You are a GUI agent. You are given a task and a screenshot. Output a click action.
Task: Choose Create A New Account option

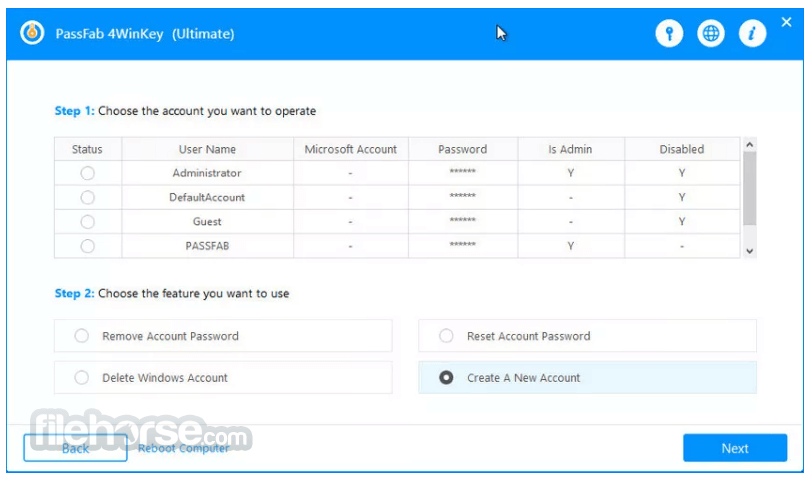coord(587,377)
